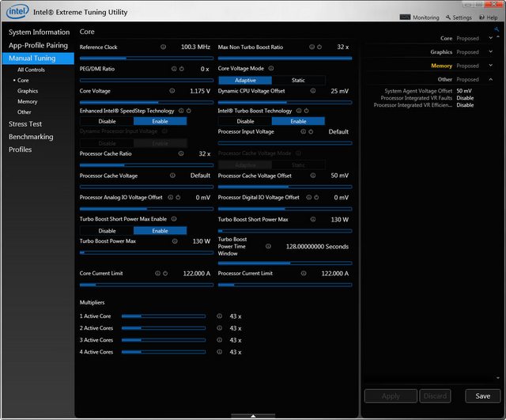Click the Apply button
Screen dimensions: 506x420
(x=391, y=395)
